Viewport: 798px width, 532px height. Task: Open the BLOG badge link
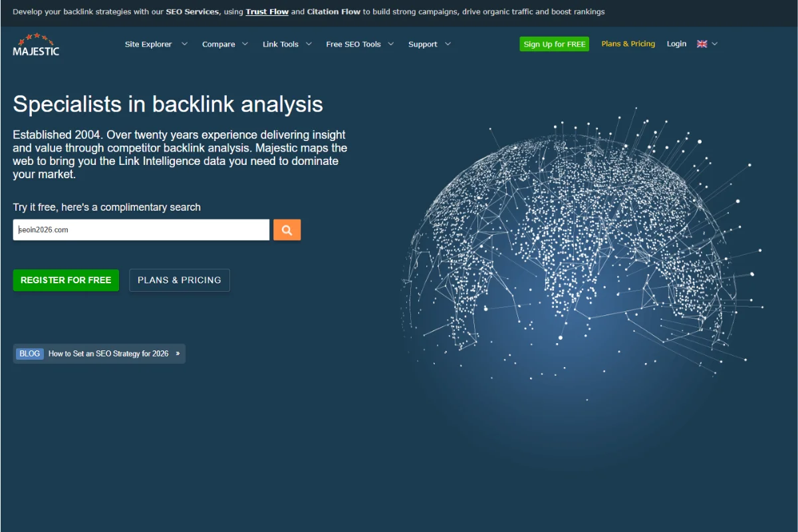coord(29,353)
